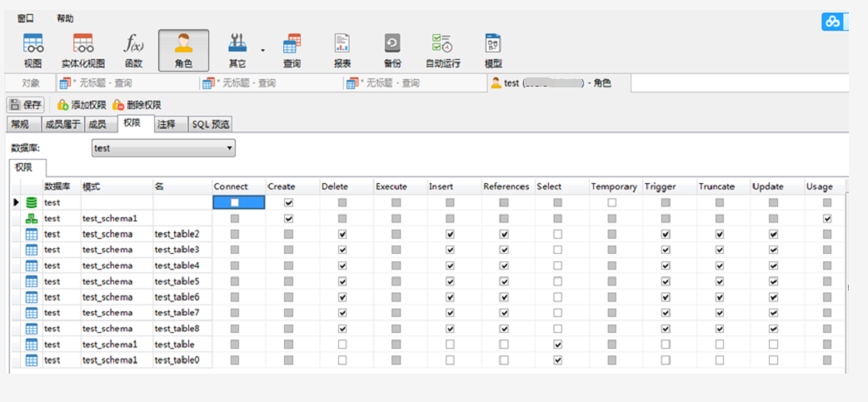Viewport: 868px width, 402px height.
Task: Click the 模式 (Schema) column header
Action: click(x=117, y=186)
